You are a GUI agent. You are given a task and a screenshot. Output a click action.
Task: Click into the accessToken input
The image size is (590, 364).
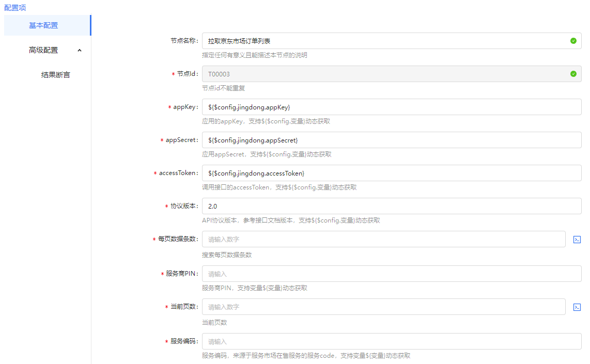tap(391, 173)
